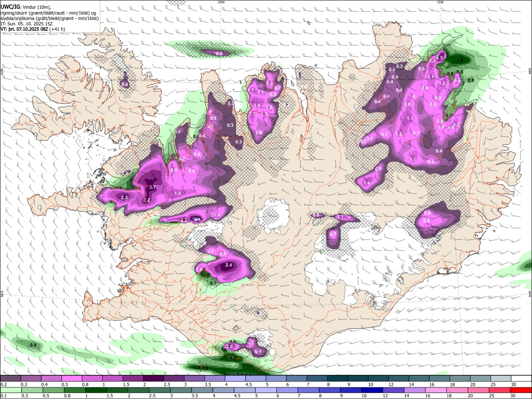Click the 1.7 value in the small central-east patch
The height and width of the screenshot is (399, 532).
(x=340, y=217)
